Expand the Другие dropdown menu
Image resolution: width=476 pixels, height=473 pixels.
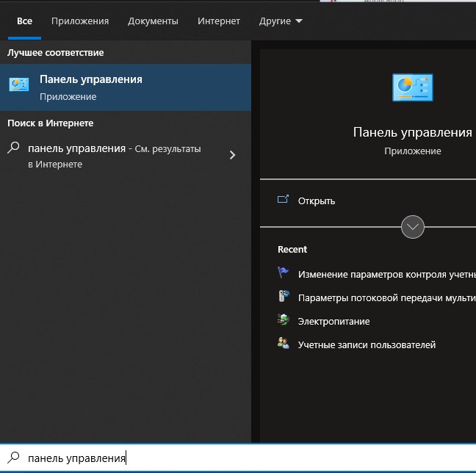point(281,21)
